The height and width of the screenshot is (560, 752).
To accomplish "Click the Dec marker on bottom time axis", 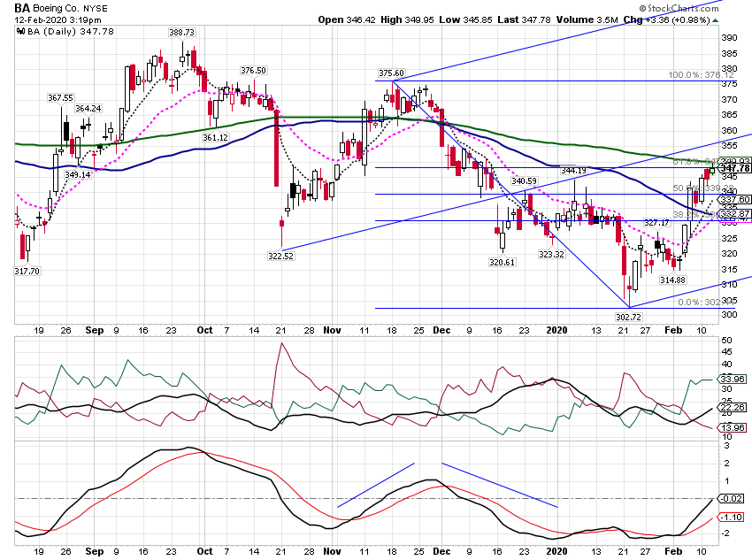I will 441,551.
